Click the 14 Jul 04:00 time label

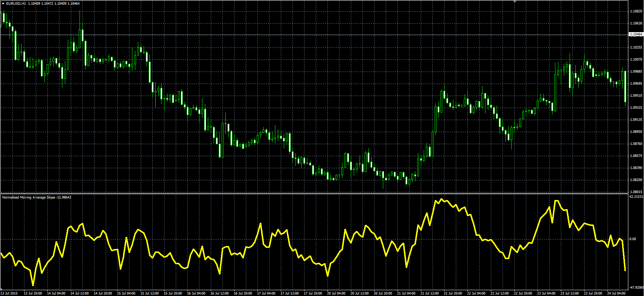(x=56, y=293)
